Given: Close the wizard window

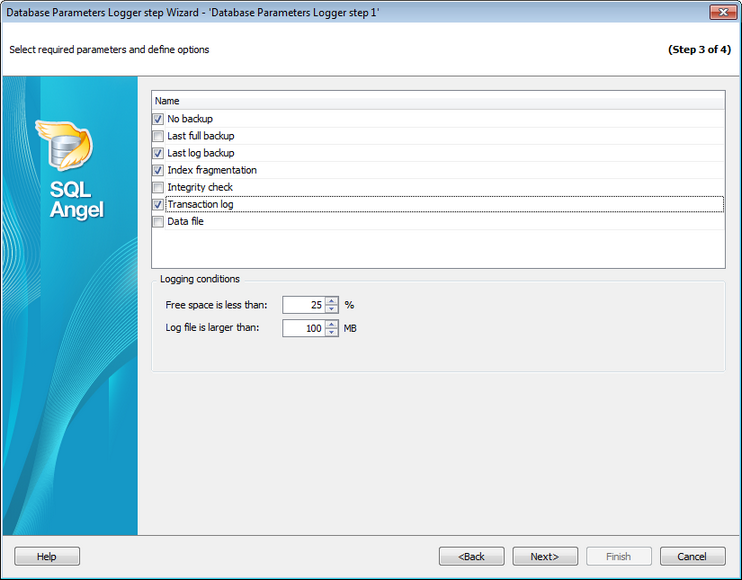Looking at the screenshot, I should [x=723, y=12].
